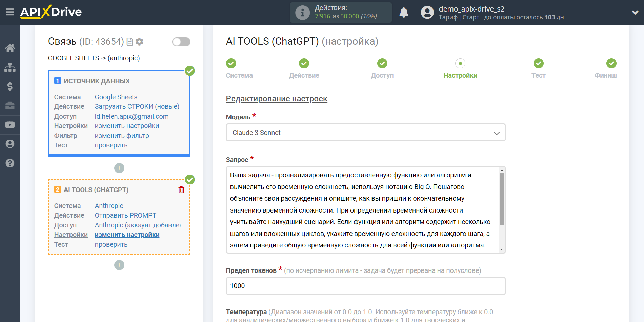Click the user avatar icon
Viewport: 644px width, 322px height.
click(427, 13)
